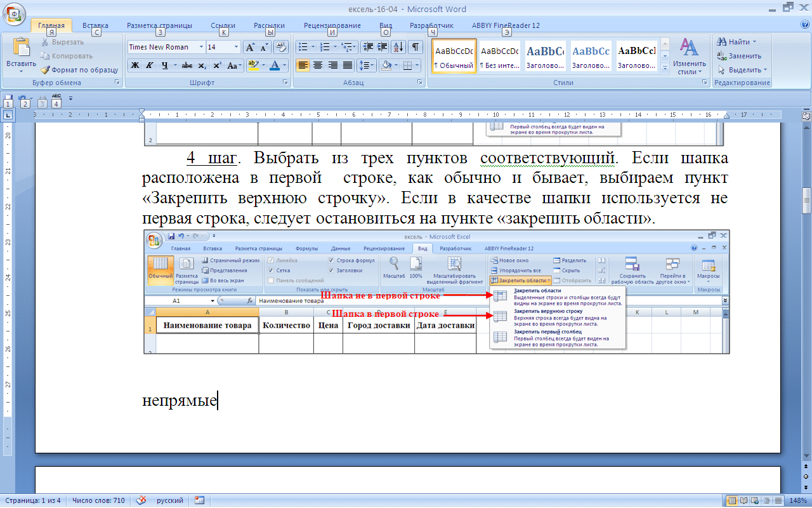The width and height of the screenshot is (812, 508).
Task: Center-align the paragraph
Action: pos(318,65)
